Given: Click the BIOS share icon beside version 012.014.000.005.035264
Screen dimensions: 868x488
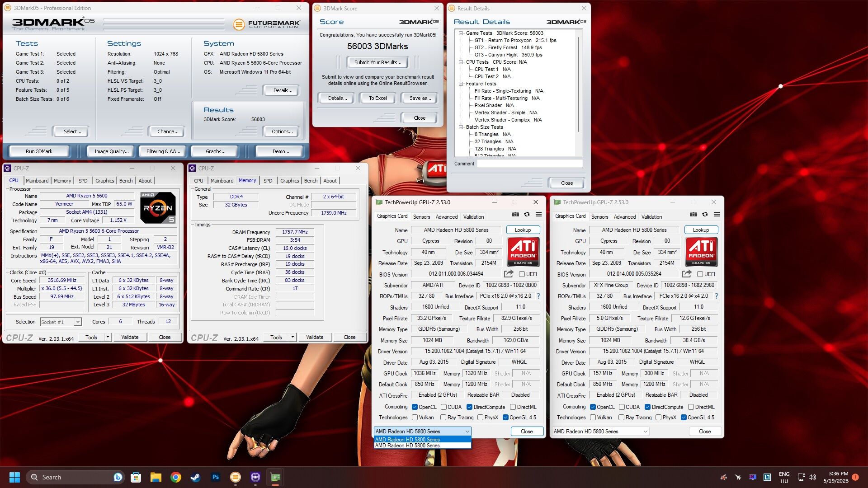Looking at the screenshot, I should pyautogui.click(x=687, y=274).
